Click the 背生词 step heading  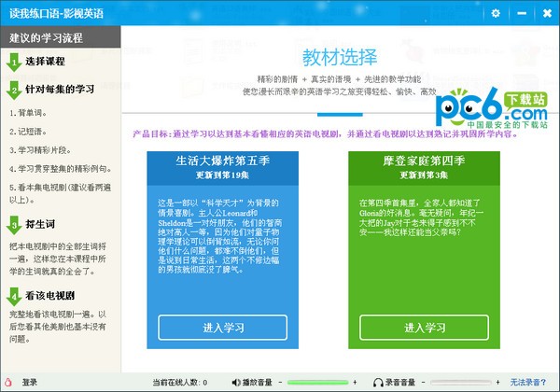(40, 224)
